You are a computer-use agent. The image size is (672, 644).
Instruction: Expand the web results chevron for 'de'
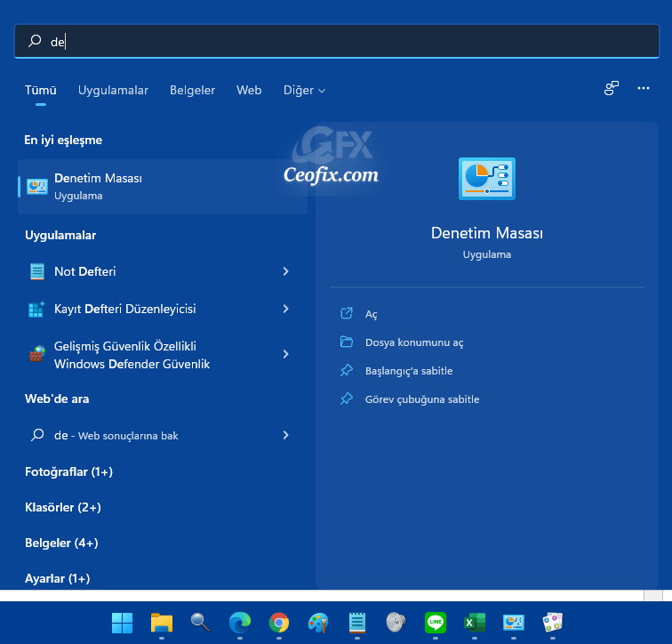coord(286,435)
